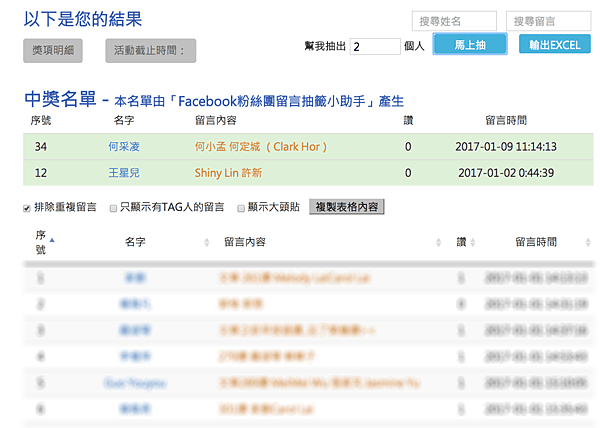Screen dimensions: 600x428
Task: Toggle the 排除重複留言 checkbox
Action: (27, 208)
